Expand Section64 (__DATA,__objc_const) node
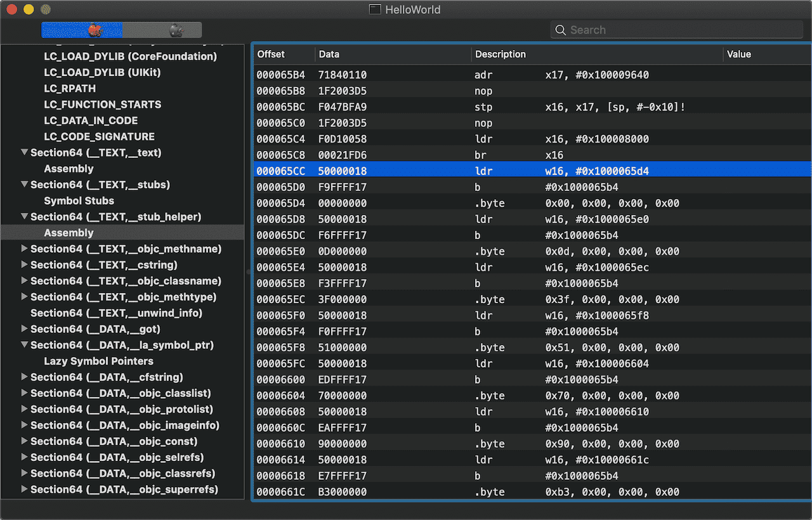812x520 pixels. [x=25, y=441]
